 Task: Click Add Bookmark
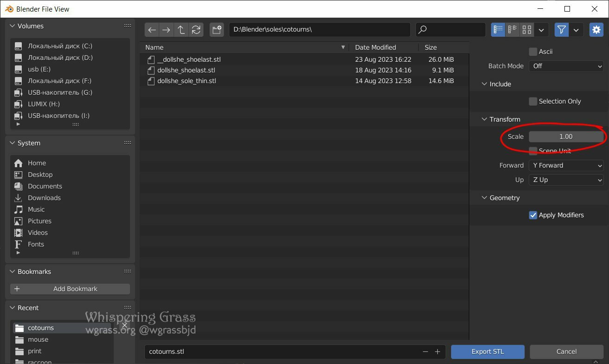pos(70,289)
